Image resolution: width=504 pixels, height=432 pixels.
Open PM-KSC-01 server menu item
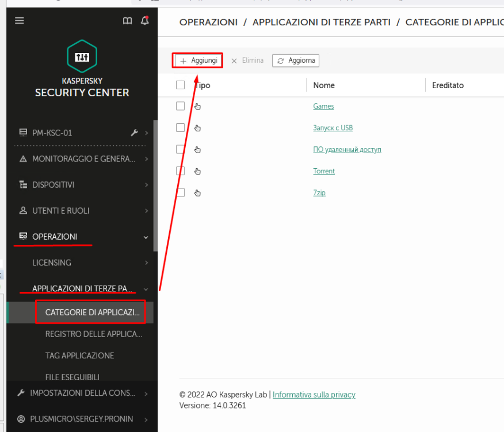(52, 133)
